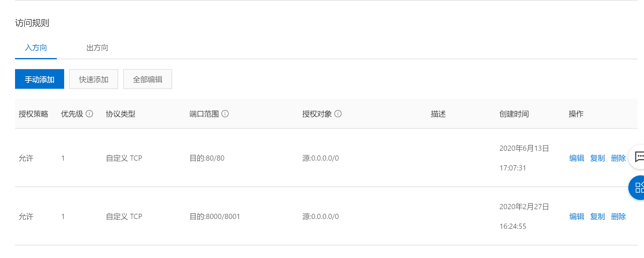
Task: Open the 授权对象 authorization object info icon
Action: 339,114
